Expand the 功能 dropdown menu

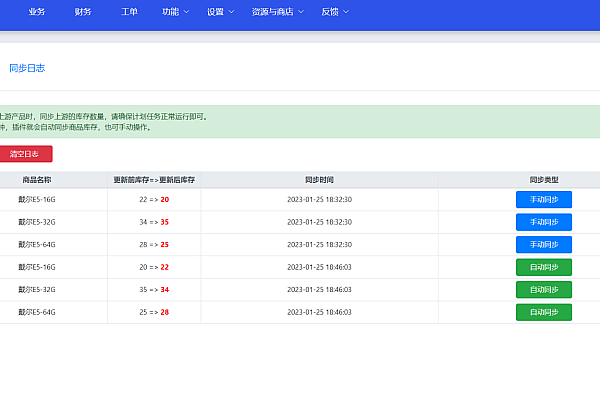[x=176, y=12]
